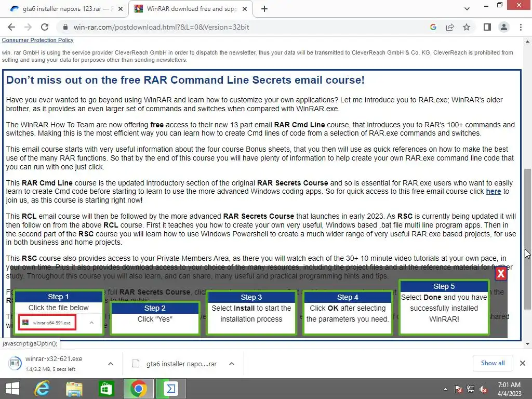Click the RAR Command Line Secrets heading

(x=185, y=79)
